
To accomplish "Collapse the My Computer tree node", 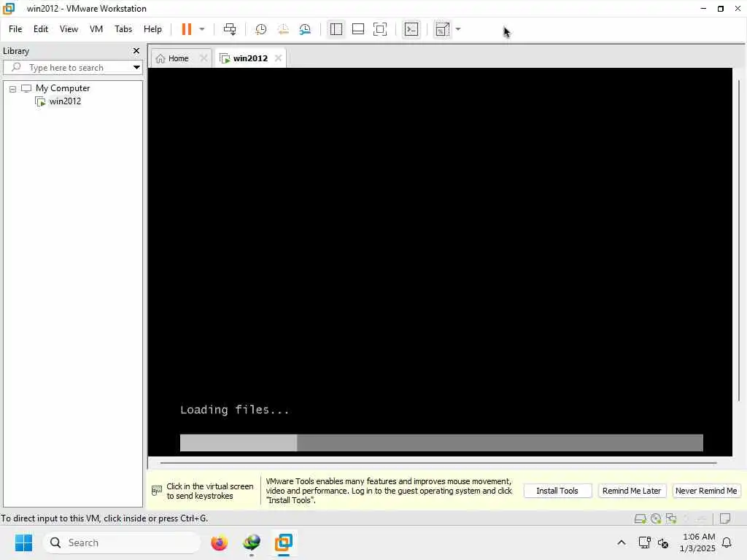I will (13, 89).
